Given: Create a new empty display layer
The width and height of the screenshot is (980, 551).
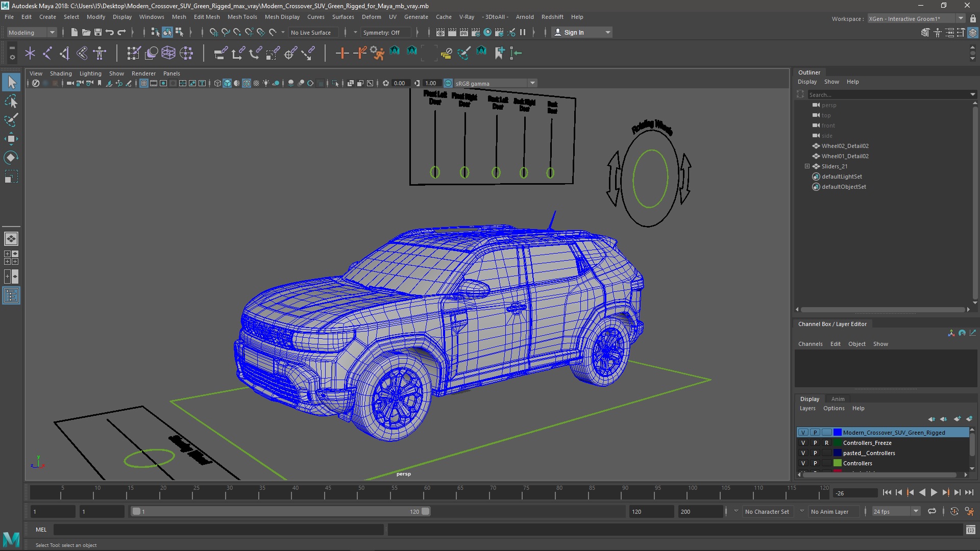Looking at the screenshot, I should [x=957, y=419].
